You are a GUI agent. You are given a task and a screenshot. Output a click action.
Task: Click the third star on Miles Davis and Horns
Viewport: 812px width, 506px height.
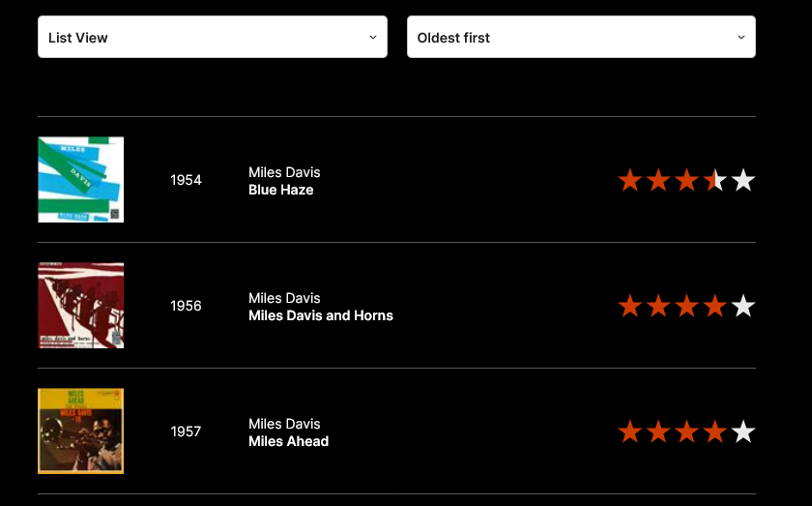686,306
